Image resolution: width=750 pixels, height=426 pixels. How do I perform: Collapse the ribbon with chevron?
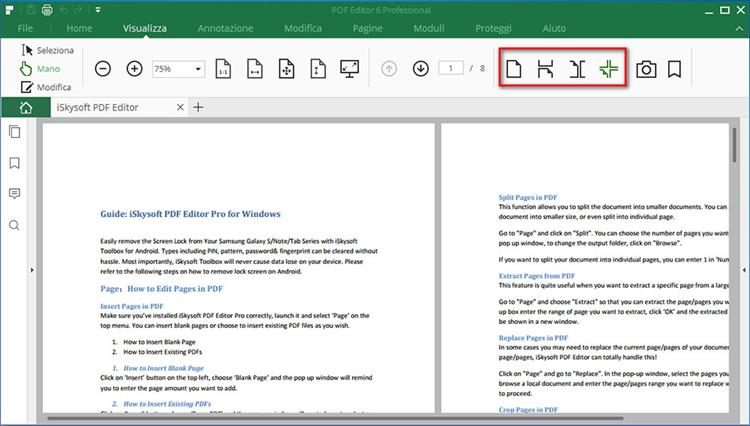click(739, 29)
